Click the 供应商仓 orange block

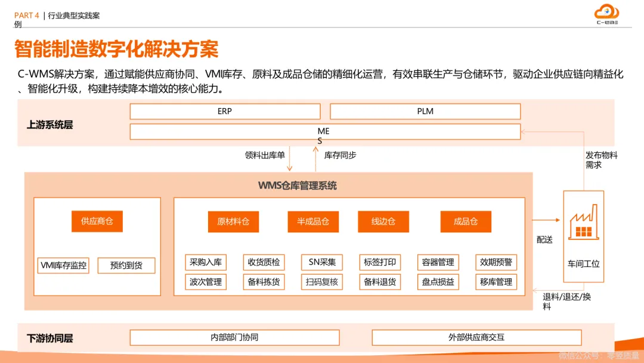(x=97, y=221)
